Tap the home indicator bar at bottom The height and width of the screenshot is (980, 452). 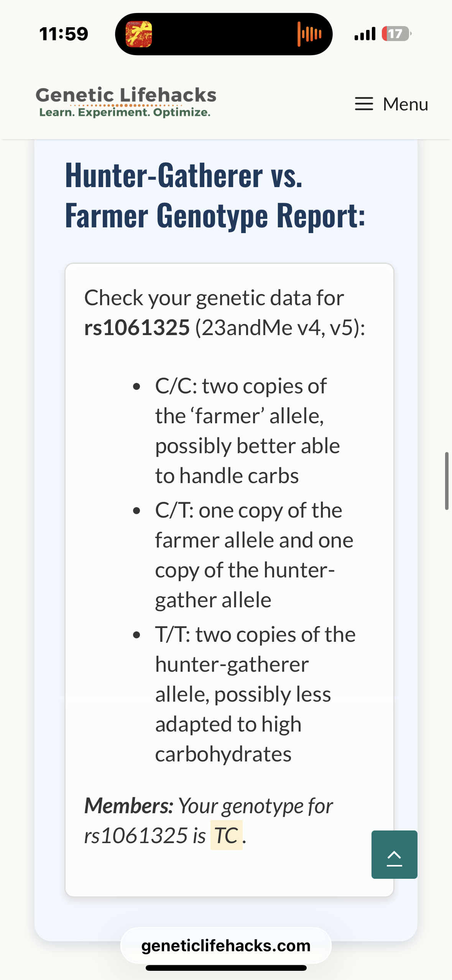[226, 968]
